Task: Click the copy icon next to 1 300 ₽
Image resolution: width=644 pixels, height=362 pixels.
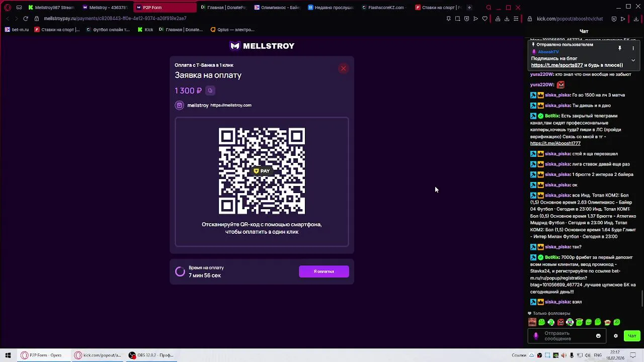Action: click(x=210, y=90)
